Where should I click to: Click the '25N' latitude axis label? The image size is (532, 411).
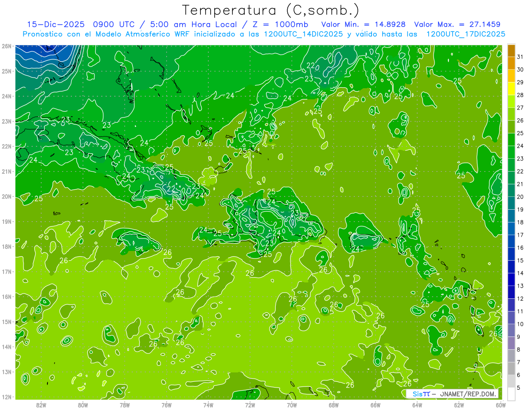click(x=7, y=71)
